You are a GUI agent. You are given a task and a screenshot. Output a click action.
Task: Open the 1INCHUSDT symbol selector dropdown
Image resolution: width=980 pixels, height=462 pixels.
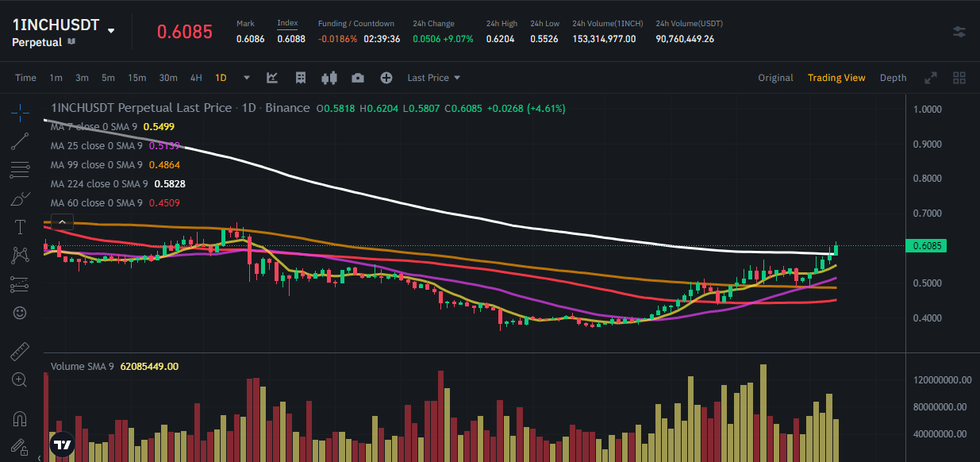tap(111, 30)
